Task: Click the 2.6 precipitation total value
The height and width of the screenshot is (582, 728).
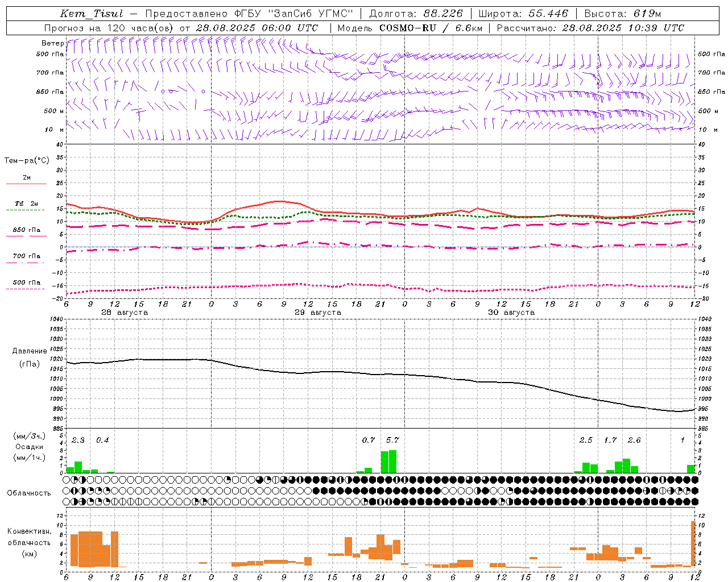Action: point(634,440)
